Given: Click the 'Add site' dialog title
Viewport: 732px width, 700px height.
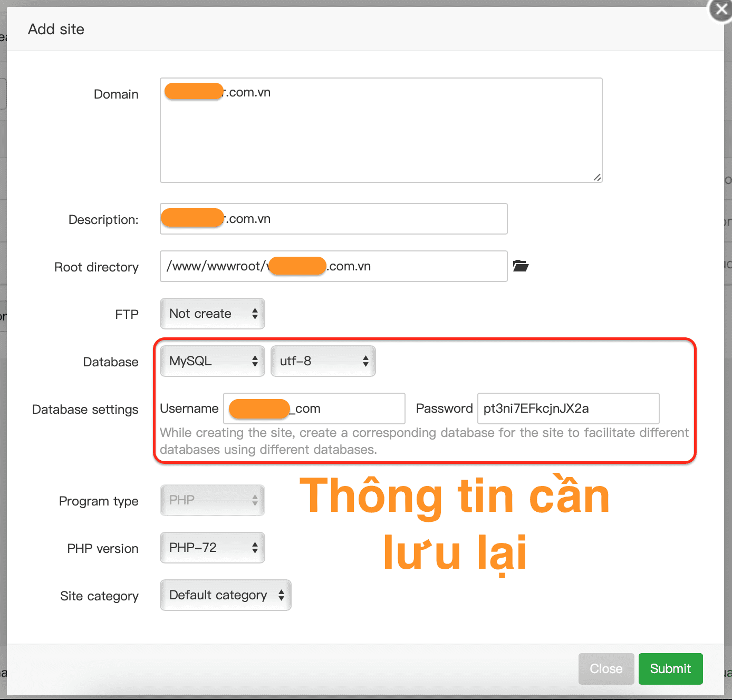Looking at the screenshot, I should coord(56,29).
